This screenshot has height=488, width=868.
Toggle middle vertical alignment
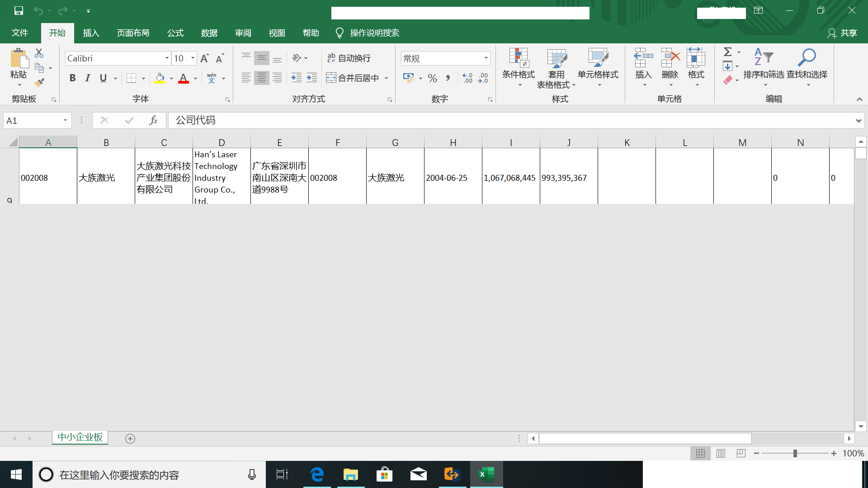(x=261, y=58)
